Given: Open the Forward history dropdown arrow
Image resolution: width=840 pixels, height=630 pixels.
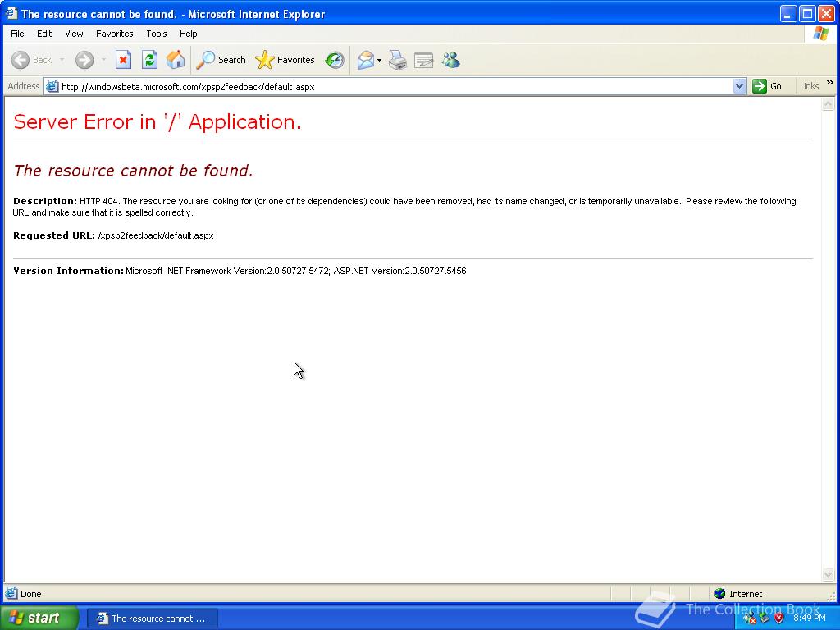Looking at the screenshot, I should coord(103,60).
